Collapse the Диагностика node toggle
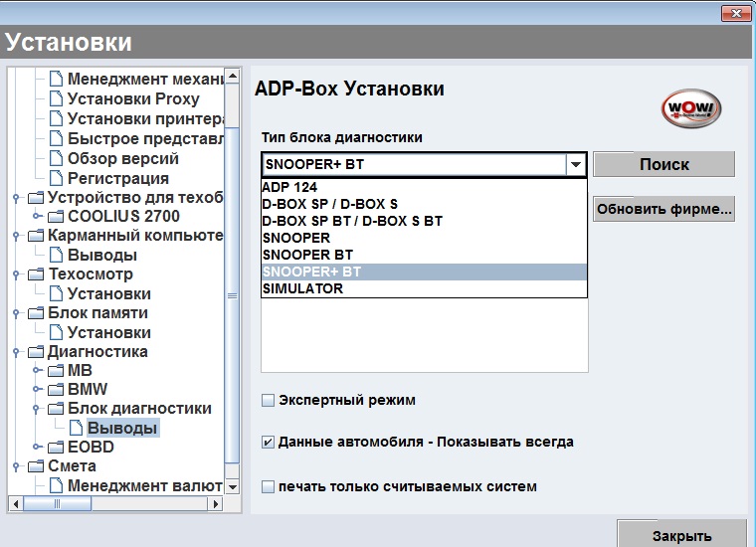The image size is (756, 547). pos(16,352)
